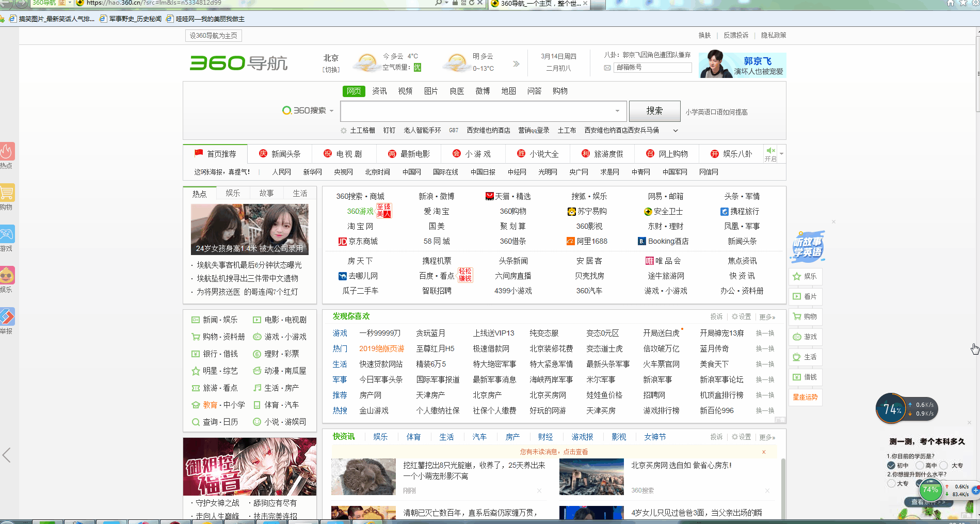This screenshot has width=980, height=524.
Task: Click the 74% memory speedup floating ball
Action: pos(892,409)
